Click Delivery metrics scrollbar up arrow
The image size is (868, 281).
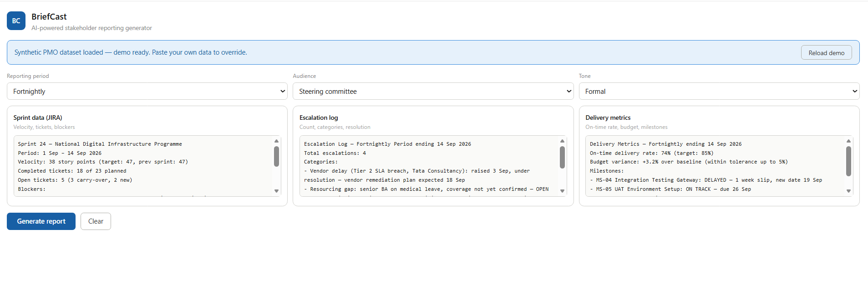848,141
